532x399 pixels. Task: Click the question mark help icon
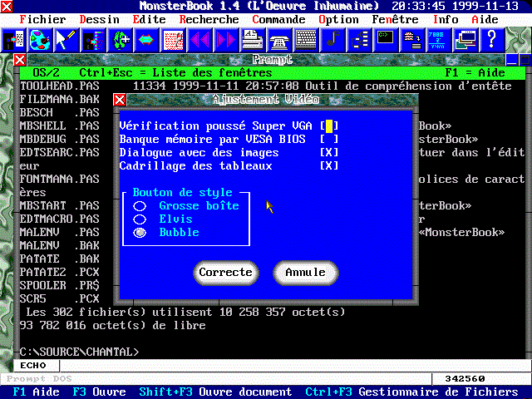coord(492,40)
